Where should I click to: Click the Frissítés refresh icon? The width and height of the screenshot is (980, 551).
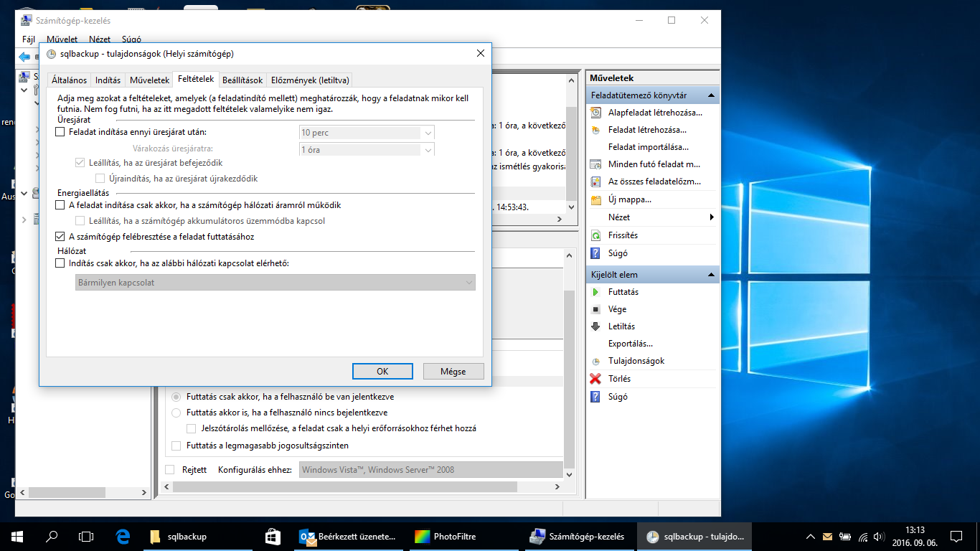(x=595, y=235)
